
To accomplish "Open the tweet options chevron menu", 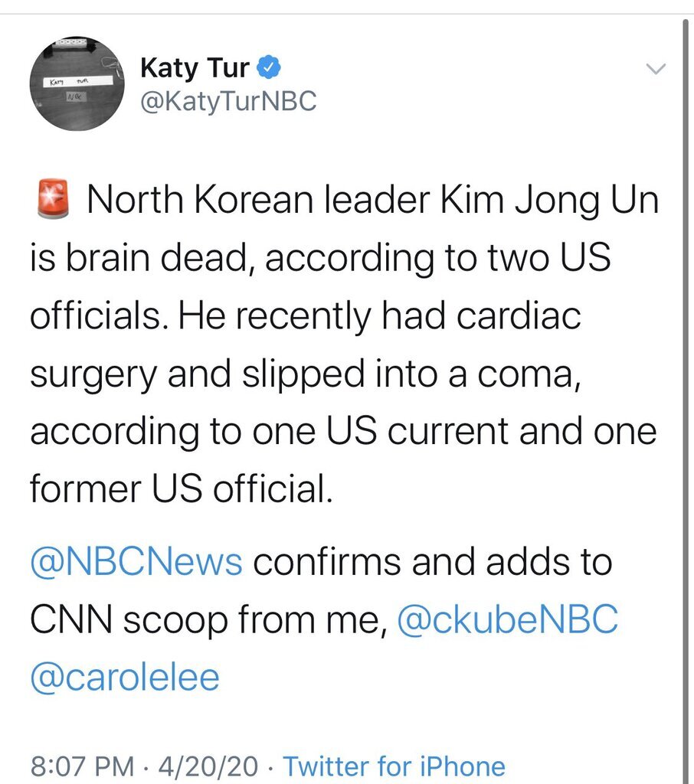I will click(x=656, y=70).
